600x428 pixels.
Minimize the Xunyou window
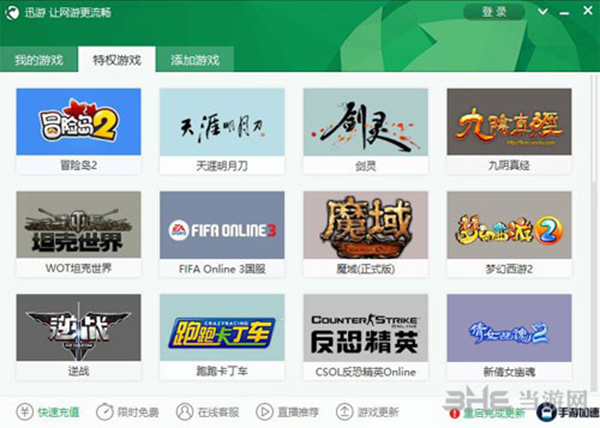(564, 13)
